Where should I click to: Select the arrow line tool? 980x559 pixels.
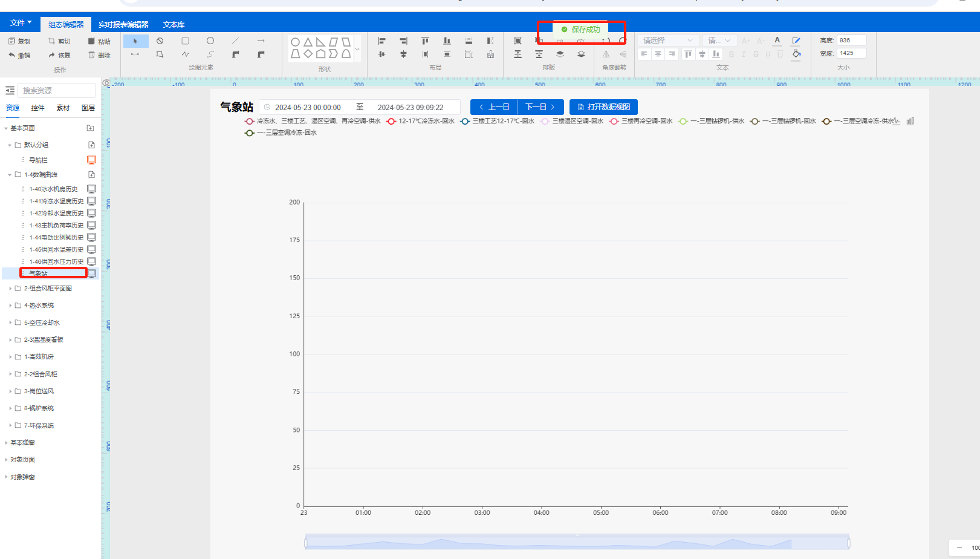click(261, 41)
